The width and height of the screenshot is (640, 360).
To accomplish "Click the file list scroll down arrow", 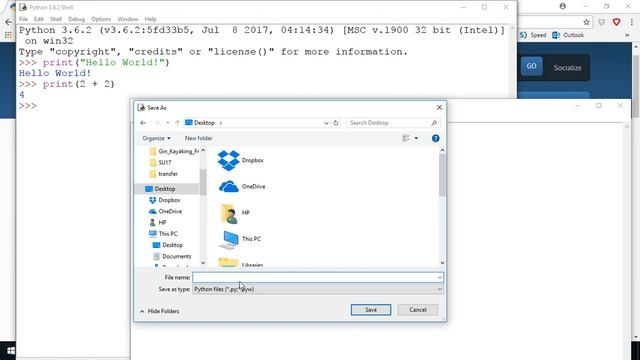I will 442,263.
